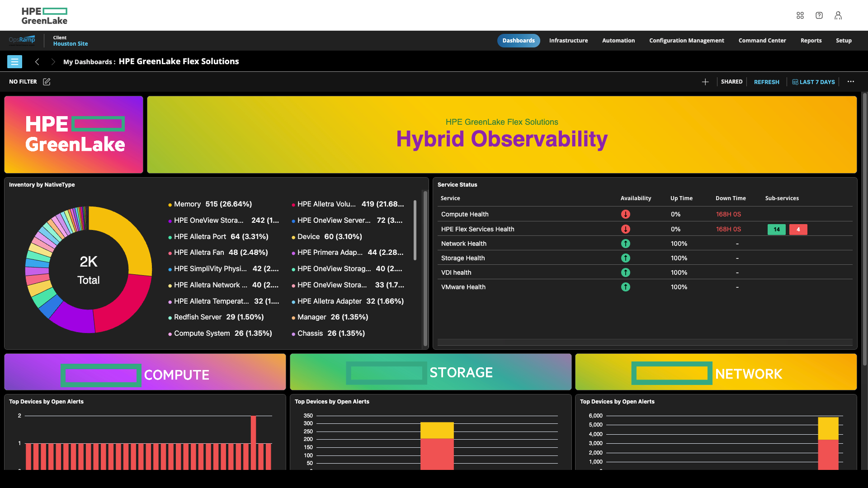Click the STORAGE banner
Screen dimensions: 868x488
point(430,372)
